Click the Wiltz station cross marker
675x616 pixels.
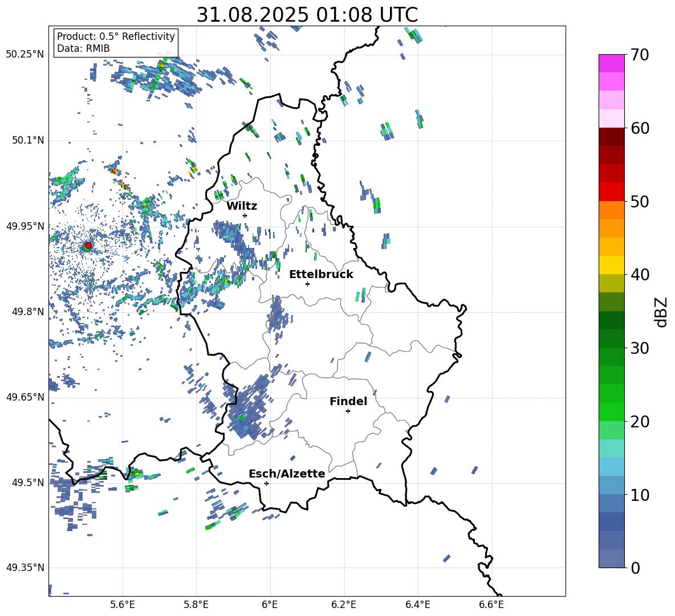click(245, 215)
